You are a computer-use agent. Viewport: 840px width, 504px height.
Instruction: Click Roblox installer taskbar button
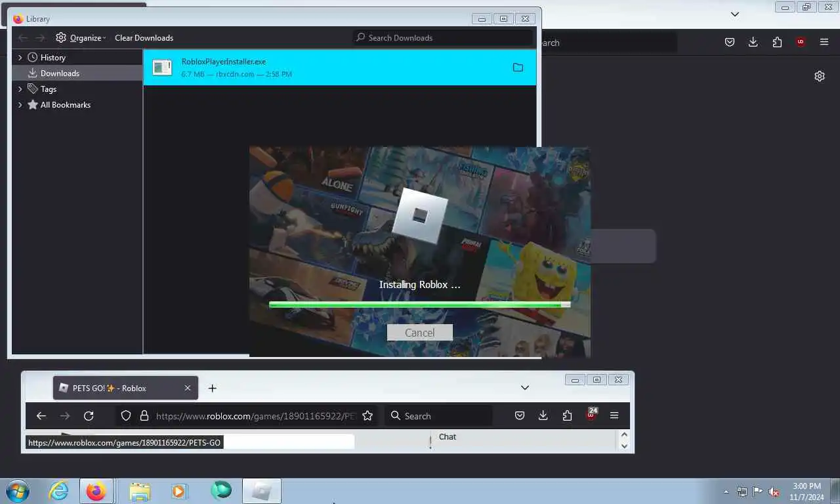(262, 491)
